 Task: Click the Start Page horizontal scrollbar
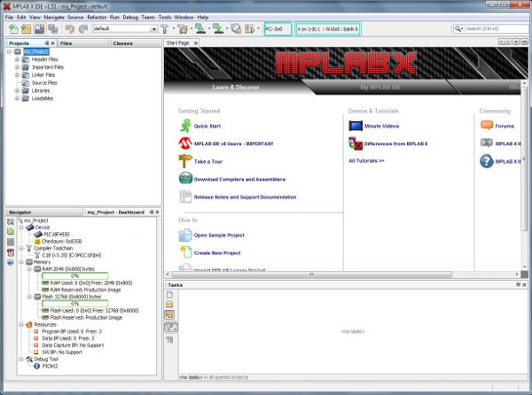tap(312, 274)
